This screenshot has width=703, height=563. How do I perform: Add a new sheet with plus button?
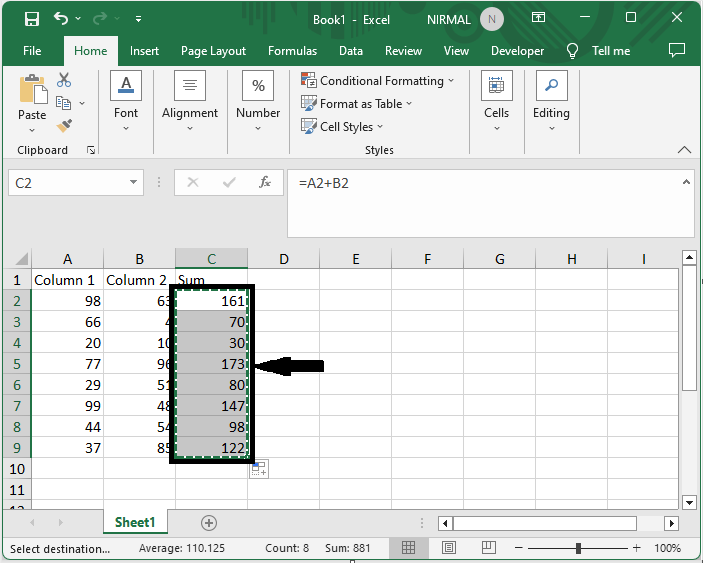pyautogui.click(x=209, y=523)
